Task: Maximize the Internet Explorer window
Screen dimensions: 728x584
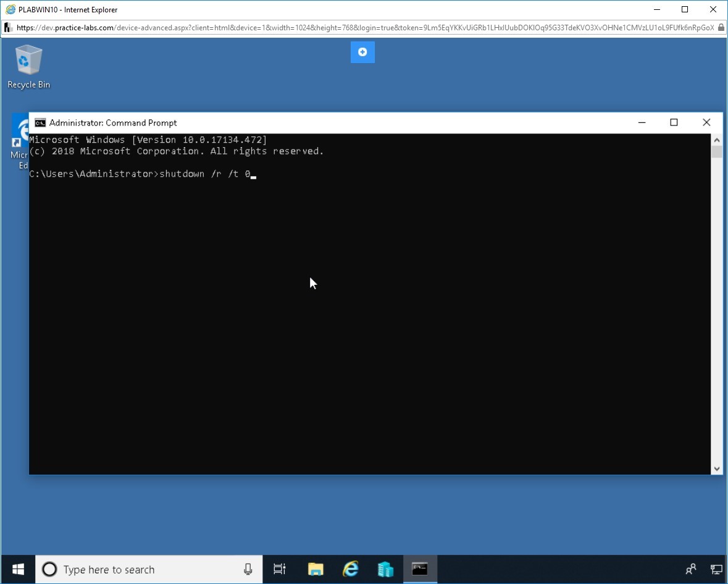Action: [x=685, y=9]
